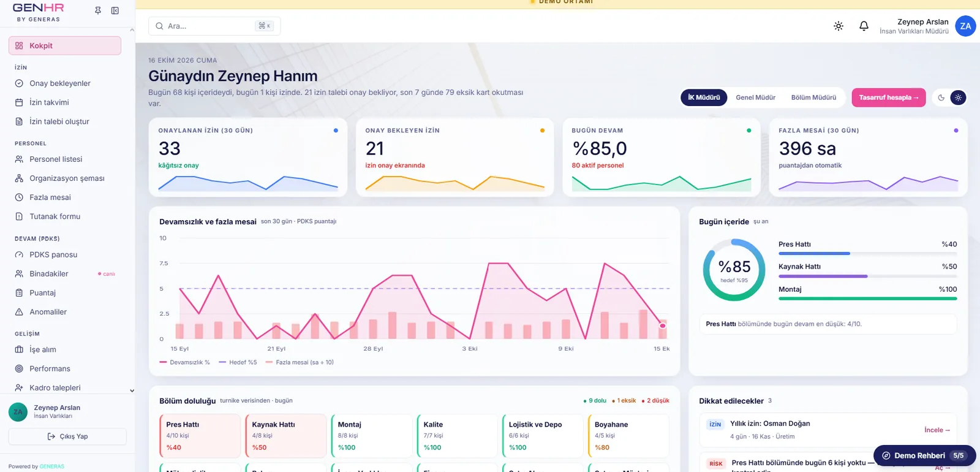This screenshot has height=472, width=980.
Task: Click the Tutanak formu document icon
Action: coord(19,216)
